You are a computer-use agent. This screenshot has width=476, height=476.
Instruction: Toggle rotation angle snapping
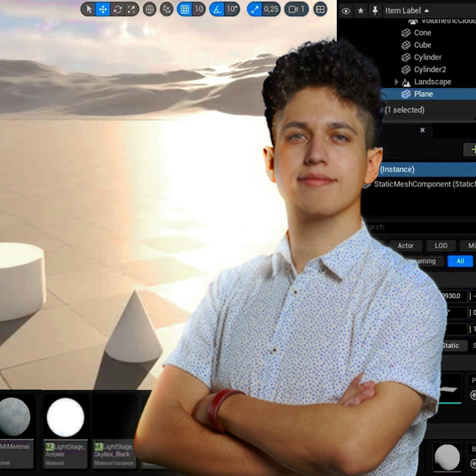coord(217,9)
